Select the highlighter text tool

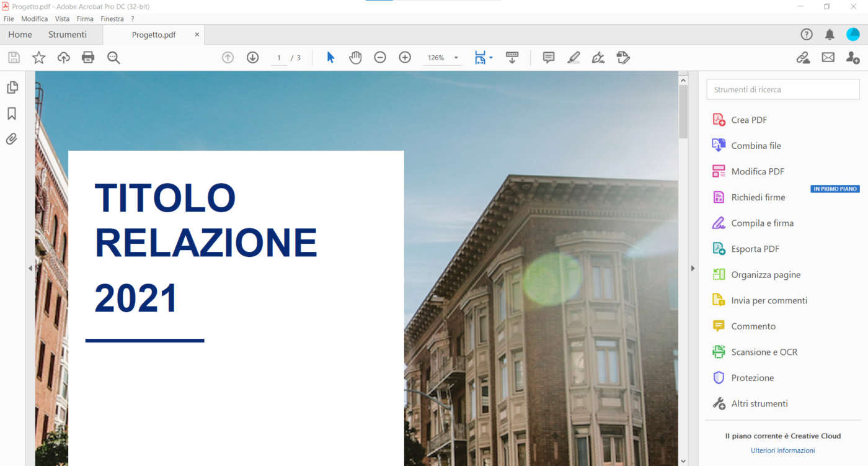coord(573,58)
